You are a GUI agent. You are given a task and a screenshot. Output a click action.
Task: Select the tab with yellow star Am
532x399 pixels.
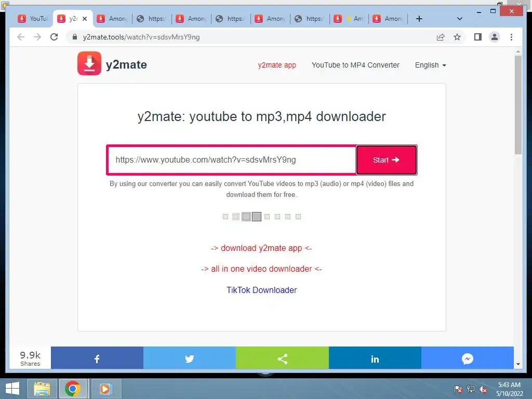point(349,19)
